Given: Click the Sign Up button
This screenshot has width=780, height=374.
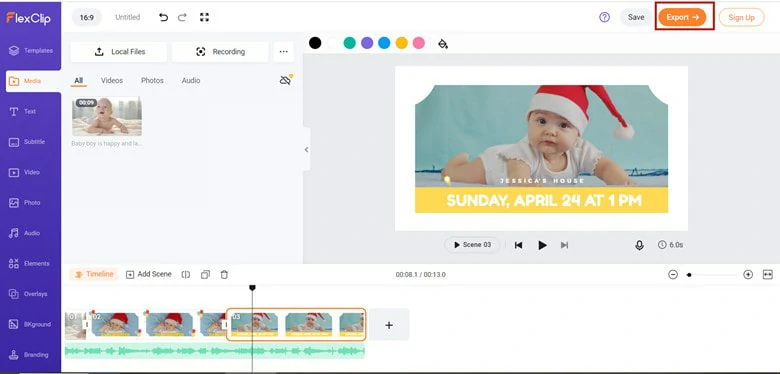Looking at the screenshot, I should pos(741,17).
